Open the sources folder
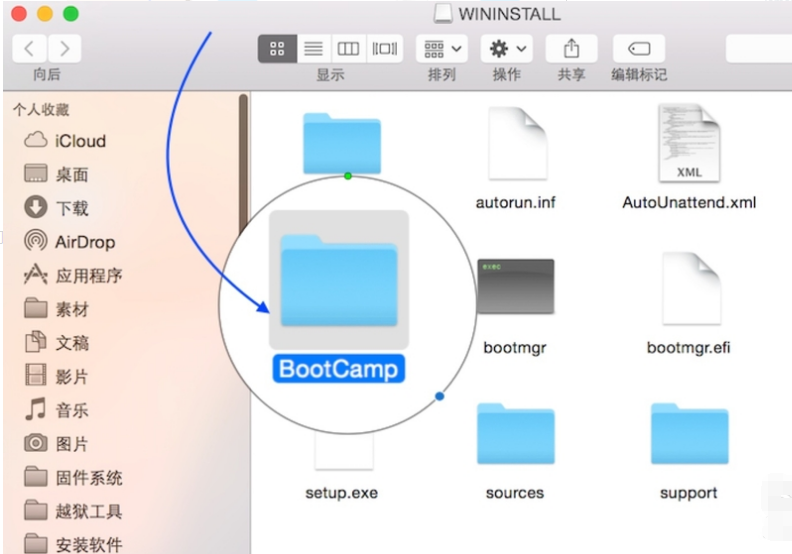 tap(515, 435)
